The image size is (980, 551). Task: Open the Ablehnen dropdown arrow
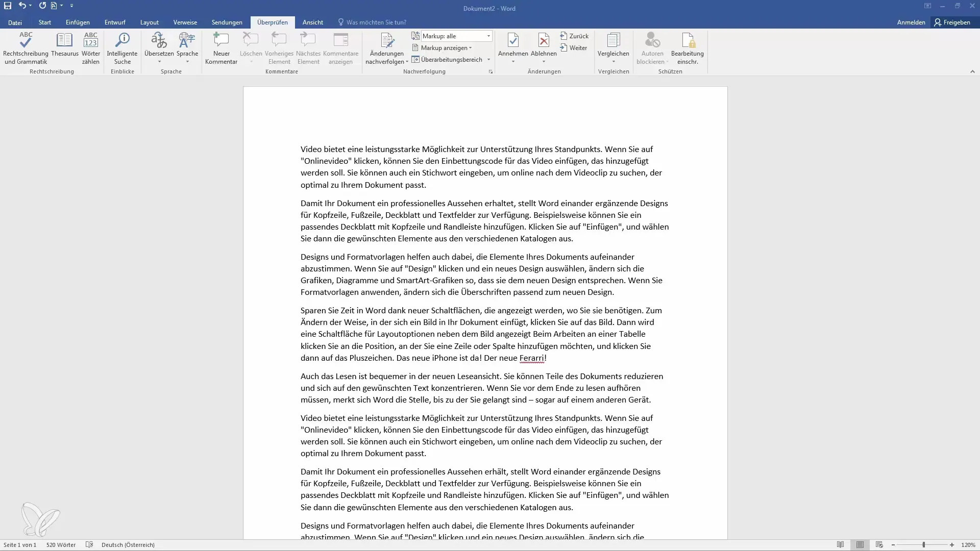point(544,62)
